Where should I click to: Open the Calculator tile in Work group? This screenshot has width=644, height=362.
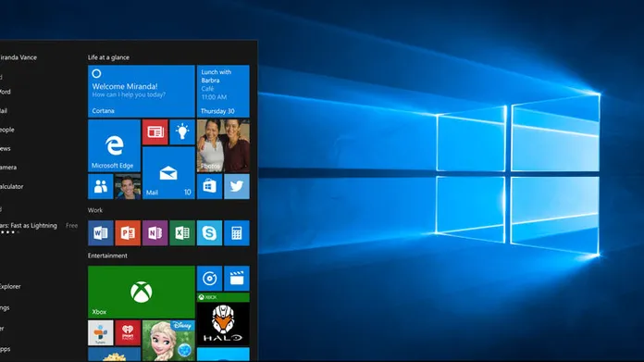tap(237, 233)
